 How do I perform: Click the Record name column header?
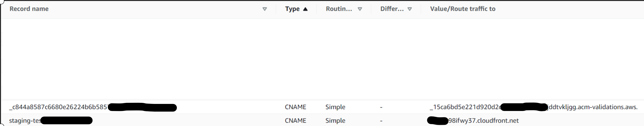[29, 9]
